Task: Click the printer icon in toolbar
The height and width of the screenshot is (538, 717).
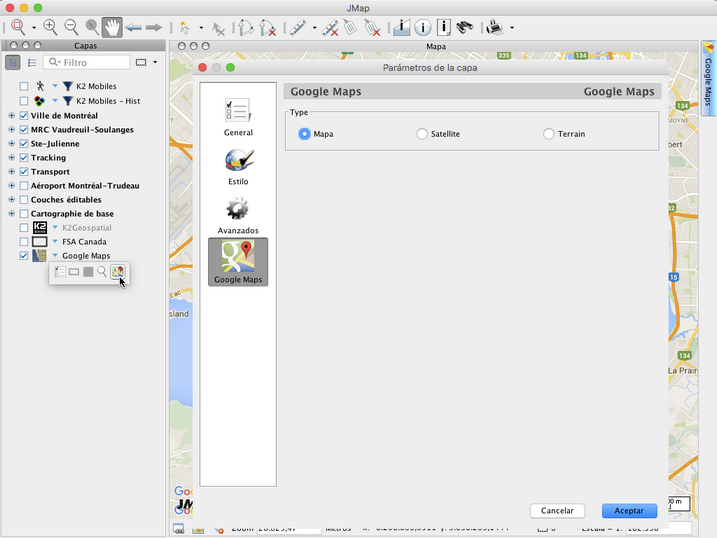Action: click(x=494, y=27)
